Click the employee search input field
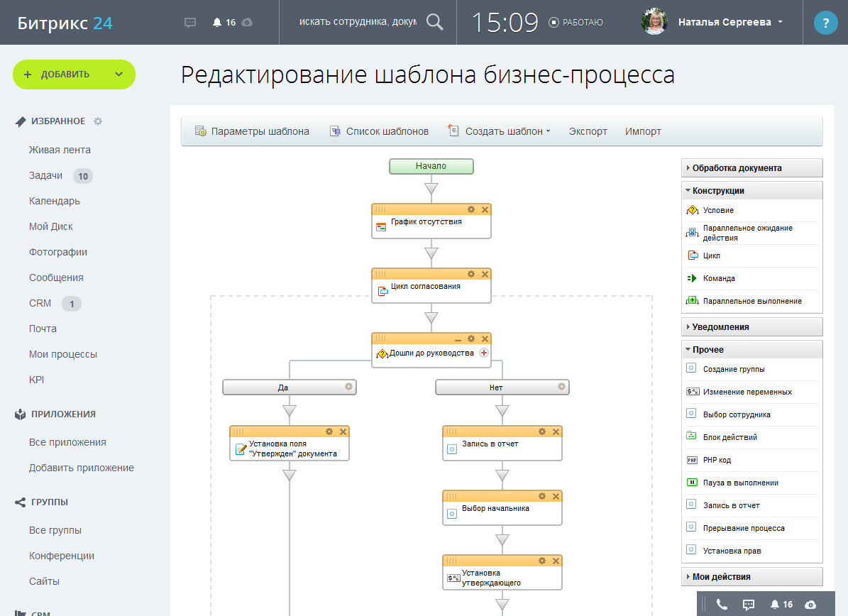 (358, 22)
